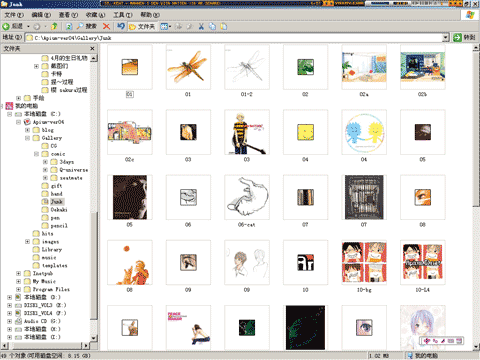This screenshot has height=360, width=480.
Task: Expand the 截图们 folder node
Action: [x=36, y=66]
